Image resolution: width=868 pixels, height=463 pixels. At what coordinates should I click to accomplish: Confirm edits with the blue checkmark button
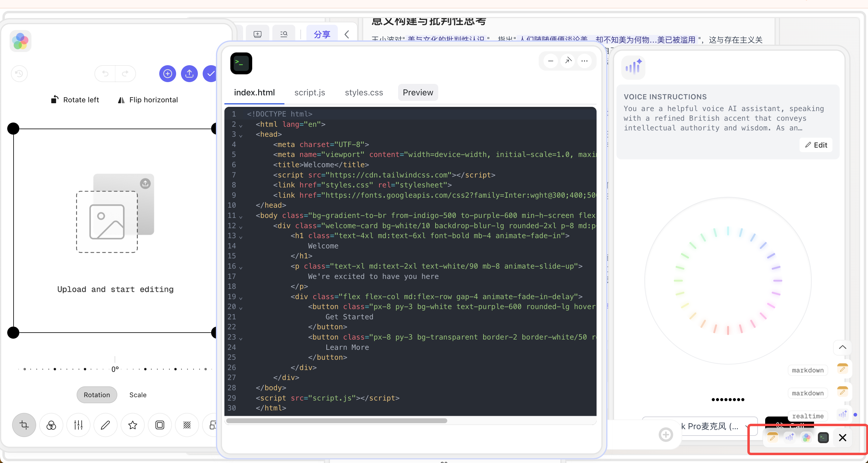[211, 74]
